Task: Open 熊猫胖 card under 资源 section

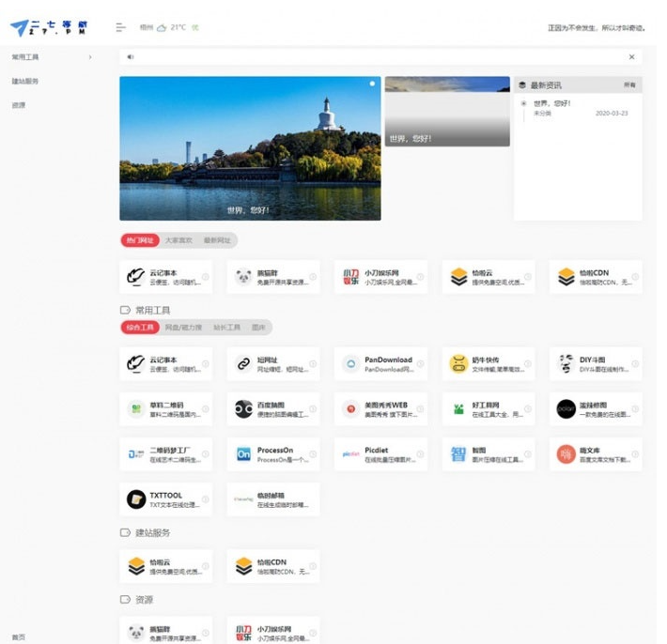Action: point(166,631)
